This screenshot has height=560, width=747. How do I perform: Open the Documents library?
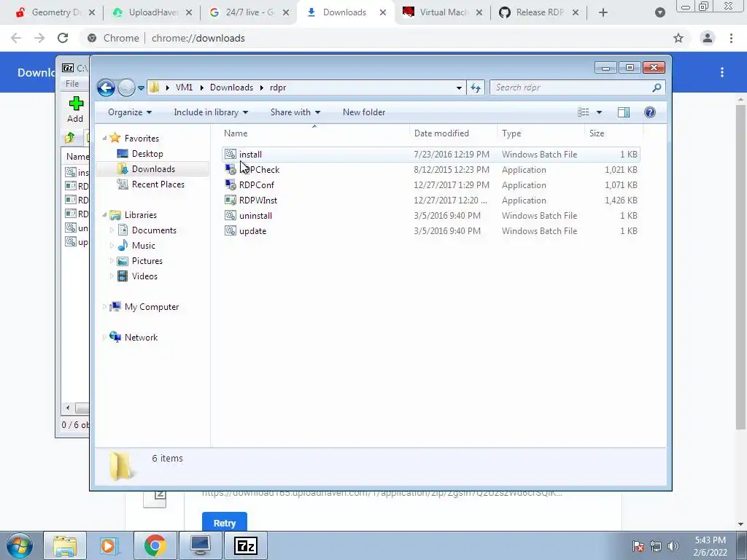pos(147,230)
